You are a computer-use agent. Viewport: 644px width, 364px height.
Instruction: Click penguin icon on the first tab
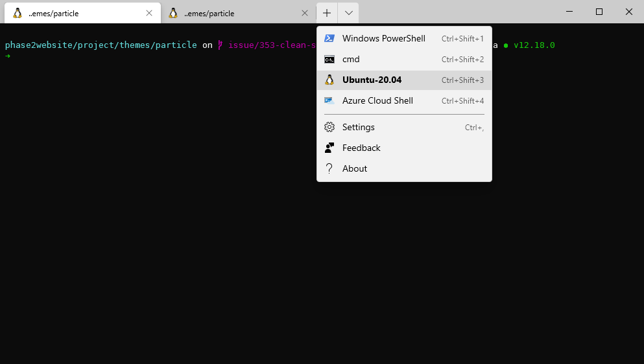coord(18,13)
